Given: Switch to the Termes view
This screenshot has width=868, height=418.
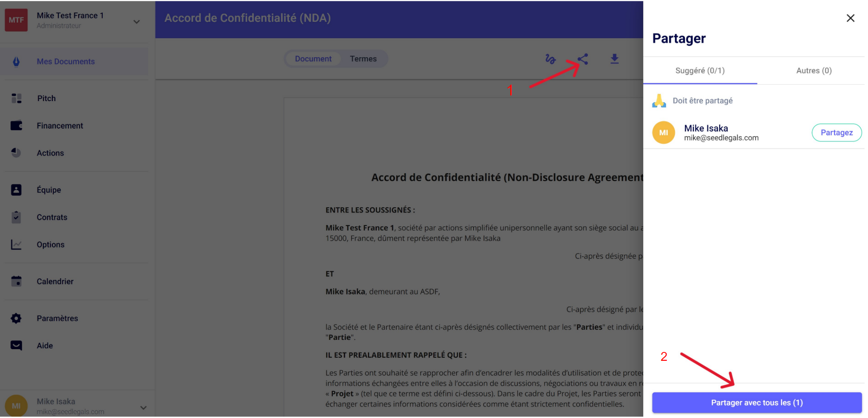Looking at the screenshot, I should click(363, 59).
